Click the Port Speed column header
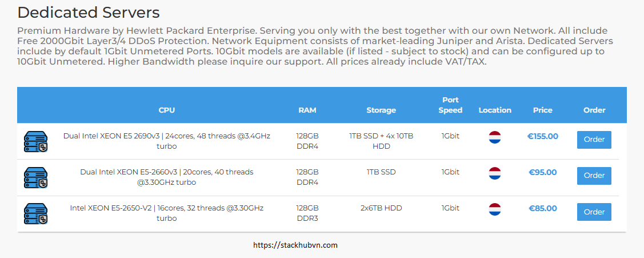This screenshot has height=258, width=644. 450,105
